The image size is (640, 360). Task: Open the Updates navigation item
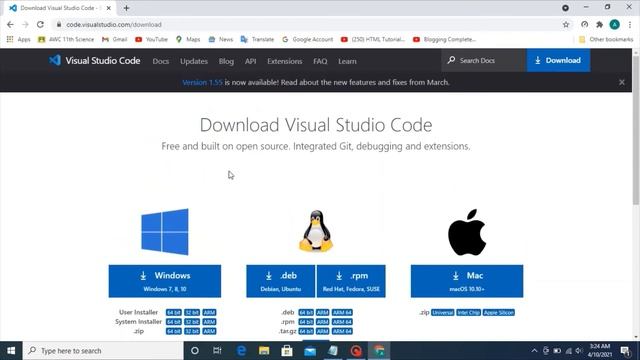tap(194, 61)
